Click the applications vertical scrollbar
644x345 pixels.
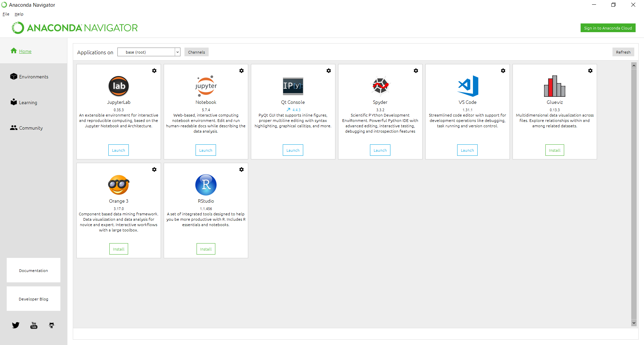(x=634, y=194)
